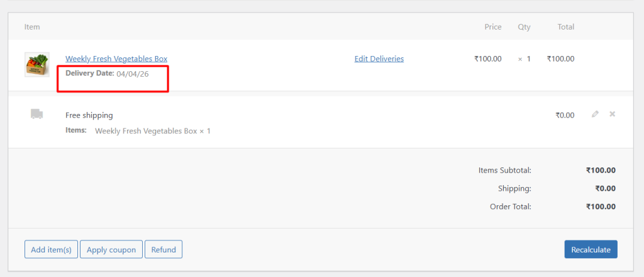This screenshot has height=277, width=644.
Task: Hit the Recalculate button
Action: [591, 249]
